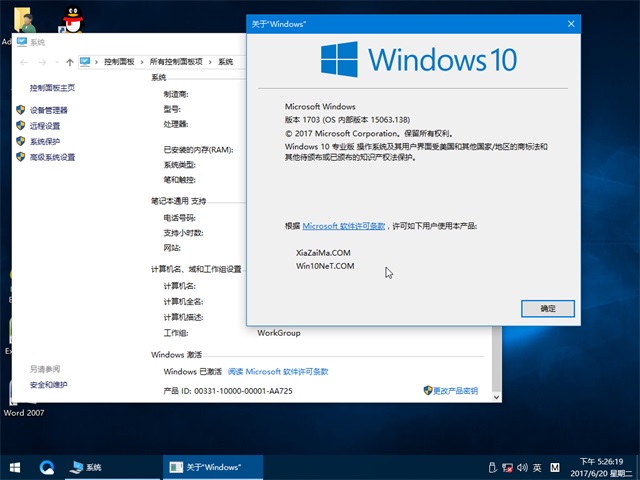Click the Start button on the taskbar
The height and width of the screenshot is (480, 640).
(x=16, y=467)
